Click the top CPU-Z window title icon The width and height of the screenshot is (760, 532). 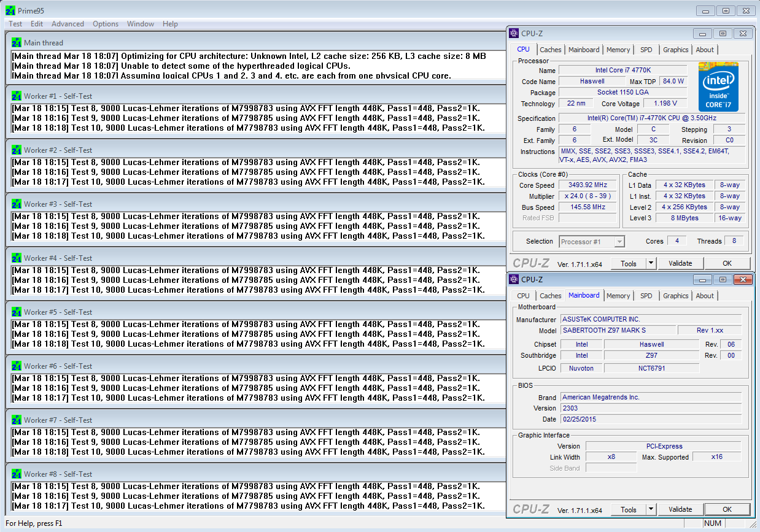tap(514, 34)
